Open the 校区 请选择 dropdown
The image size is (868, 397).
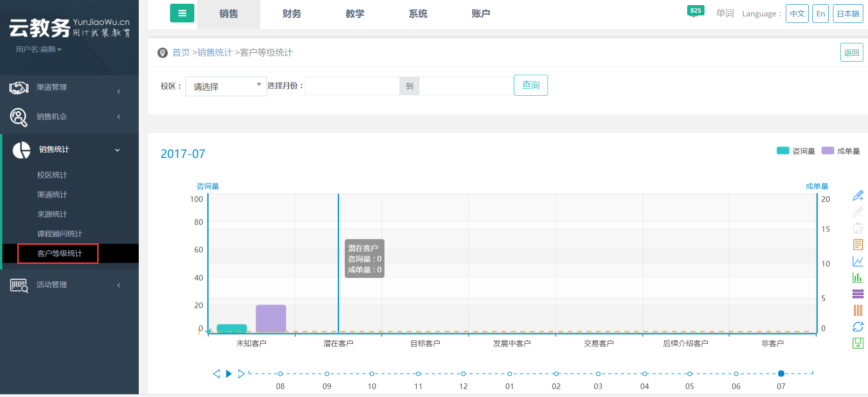226,86
